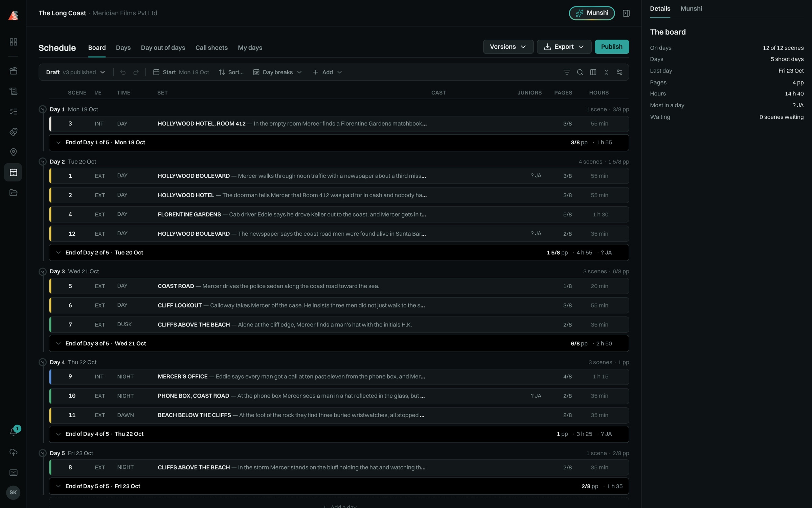
Task: Open the keyboard shortcuts icon
Action: [x=13, y=472]
